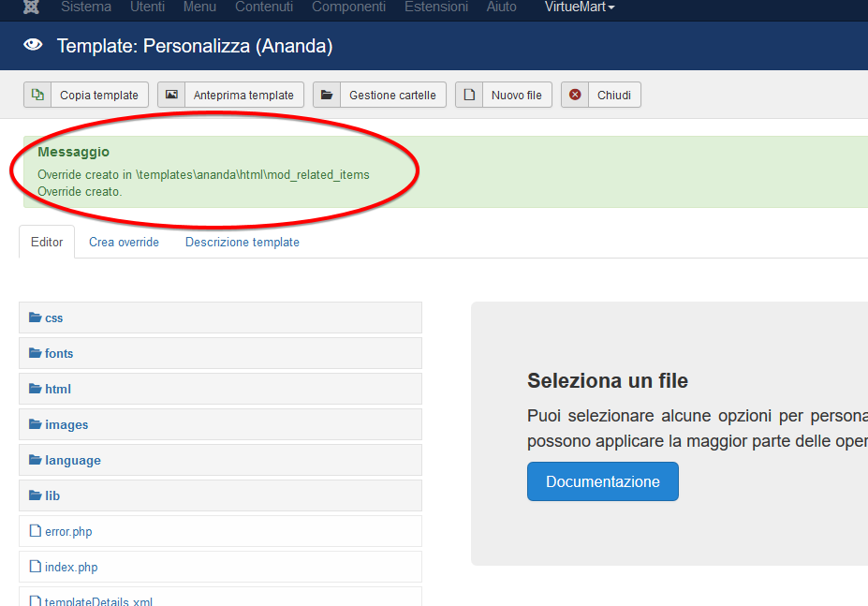Click Chiudi button label

[x=614, y=96]
